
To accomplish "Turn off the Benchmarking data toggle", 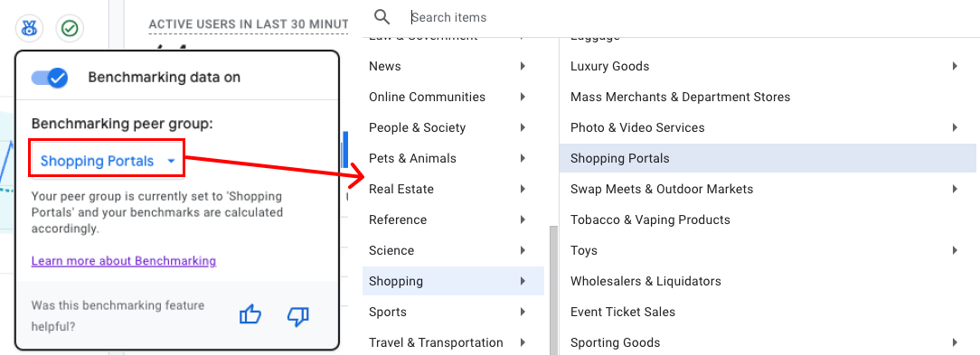I will 50,78.
